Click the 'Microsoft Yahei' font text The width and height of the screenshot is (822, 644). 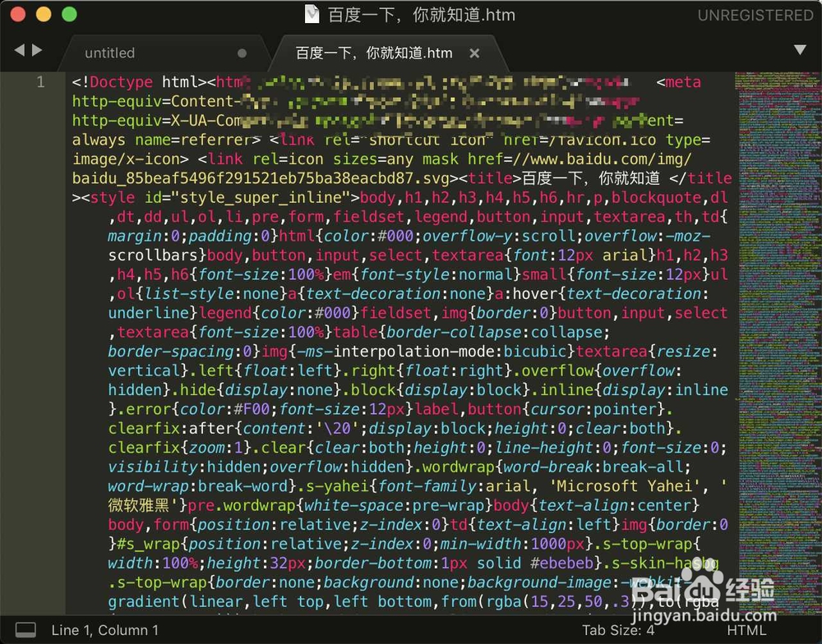625,485
